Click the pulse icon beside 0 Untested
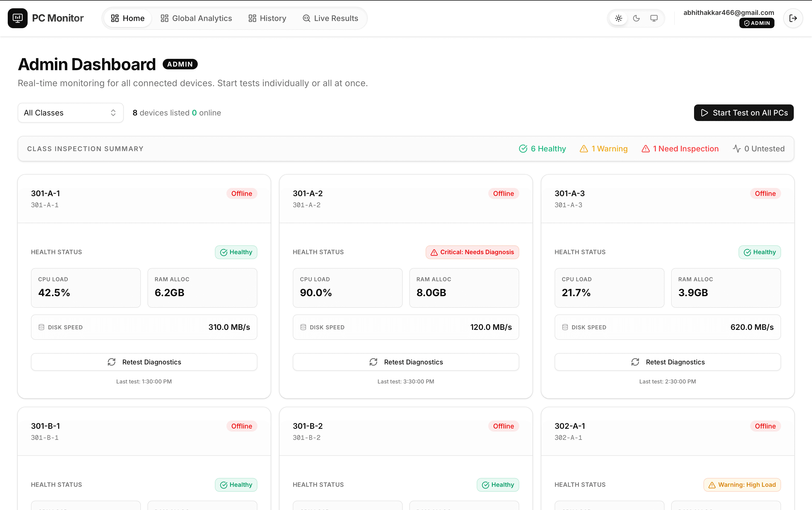The image size is (812, 510). pyautogui.click(x=737, y=149)
